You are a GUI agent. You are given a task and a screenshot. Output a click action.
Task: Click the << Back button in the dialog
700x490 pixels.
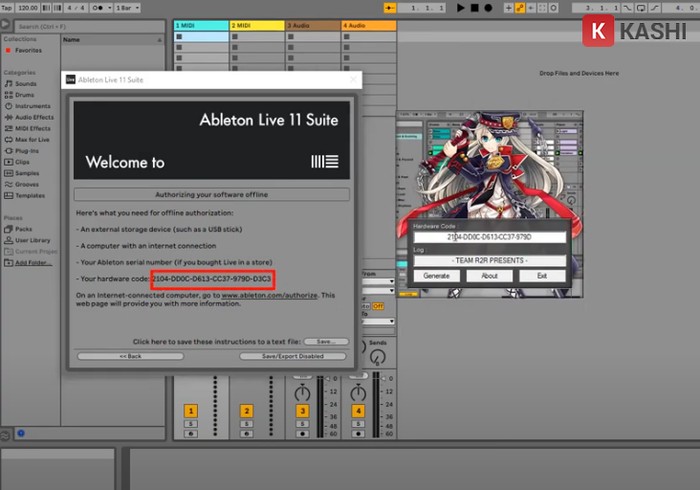130,356
